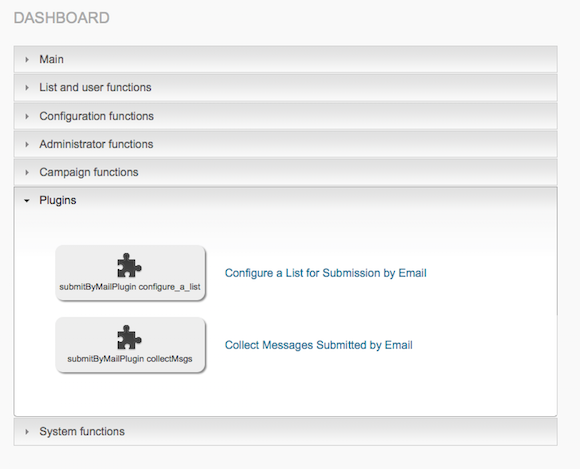The width and height of the screenshot is (580, 469).
Task: Select the Campaign functions header label
Action: tap(89, 172)
